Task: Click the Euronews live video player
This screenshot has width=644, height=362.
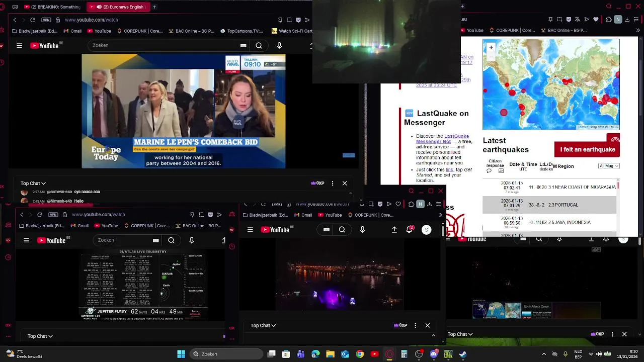Action: [x=184, y=111]
